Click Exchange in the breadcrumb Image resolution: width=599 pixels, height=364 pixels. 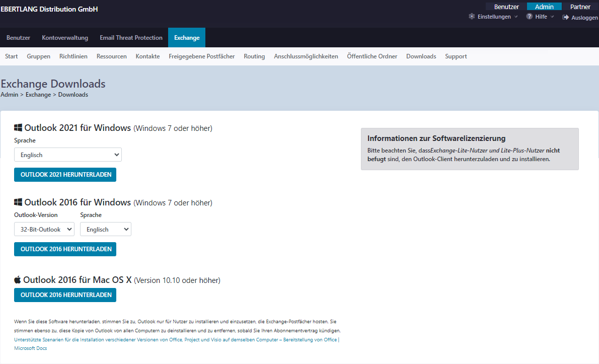point(38,94)
